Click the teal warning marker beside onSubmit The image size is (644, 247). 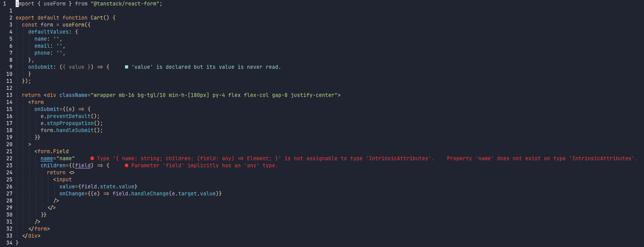click(x=127, y=67)
